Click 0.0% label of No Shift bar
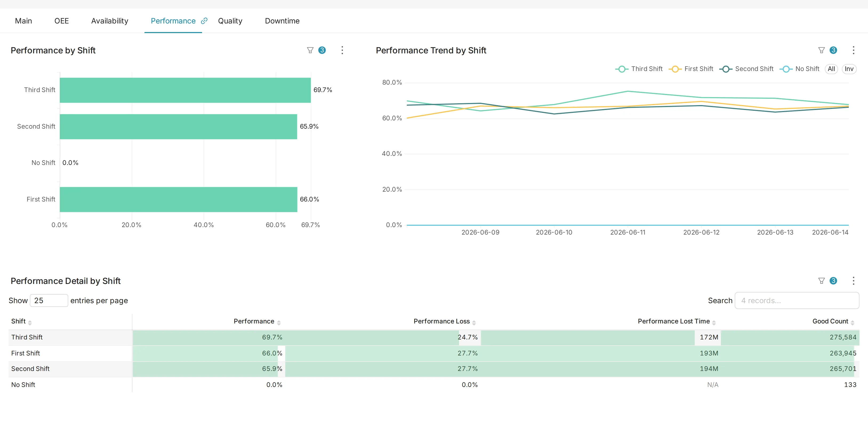The height and width of the screenshot is (443, 868). pos(70,163)
